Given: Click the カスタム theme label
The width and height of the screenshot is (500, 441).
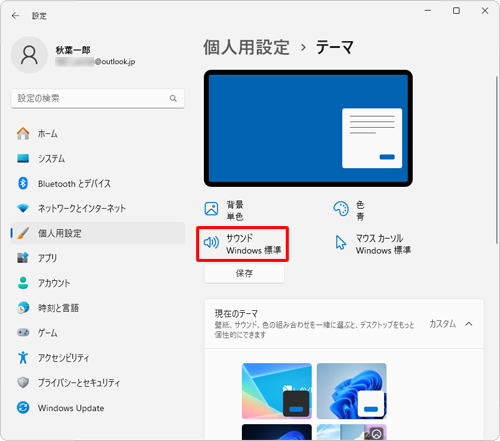Looking at the screenshot, I should click(442, 324).
